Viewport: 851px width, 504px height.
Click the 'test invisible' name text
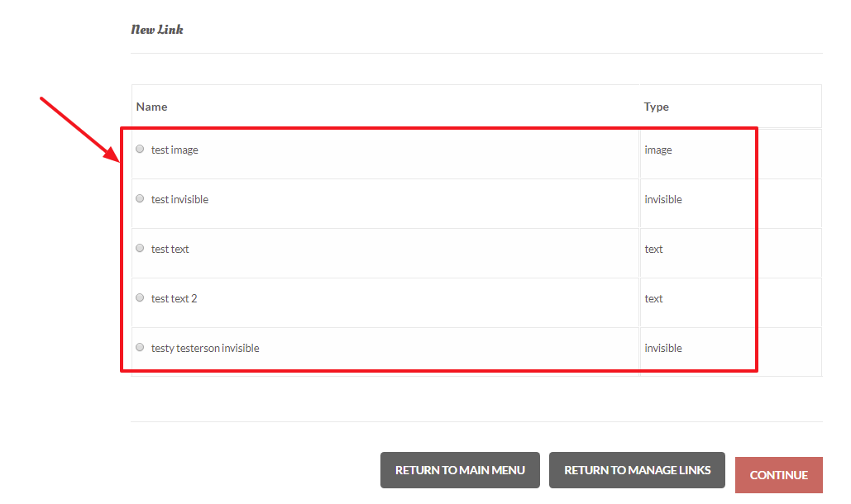tap(179, 199)
